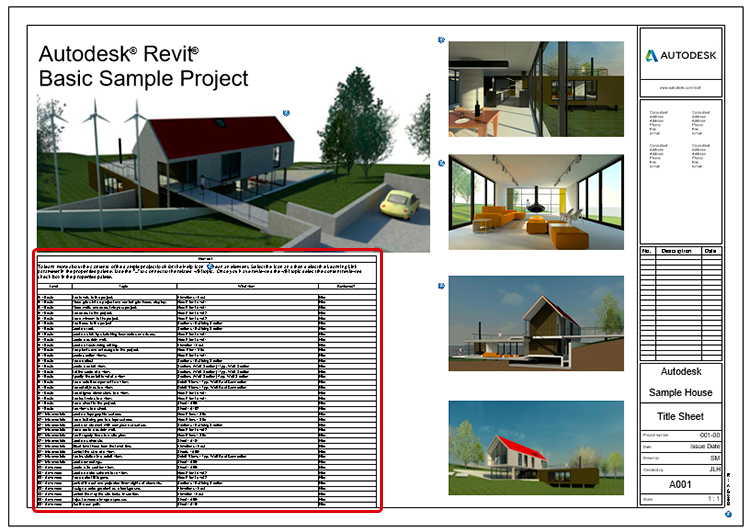Image resolution: width=750 pixels, height=532 pixels.
Task: Click the help icon above the main house rendering
Action: [x=286, y=113]
